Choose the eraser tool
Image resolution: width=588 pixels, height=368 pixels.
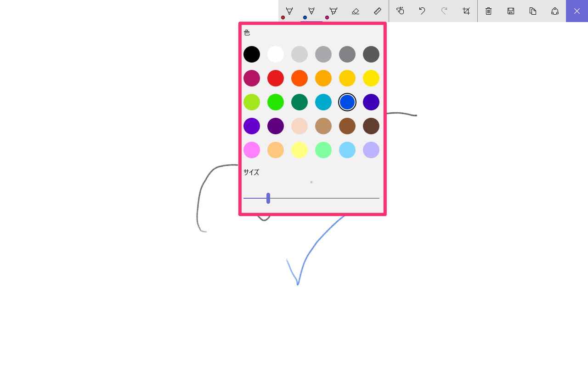pos(356,11)
